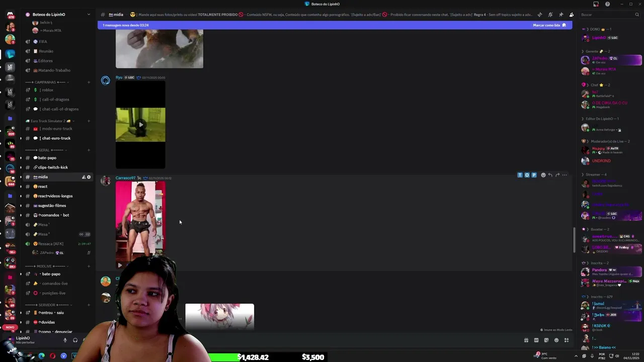The width and height of the screenshot is (644, 362).
Task: Open the image thumbnail above Ryu's message
Action: click(x=159, y=48)
